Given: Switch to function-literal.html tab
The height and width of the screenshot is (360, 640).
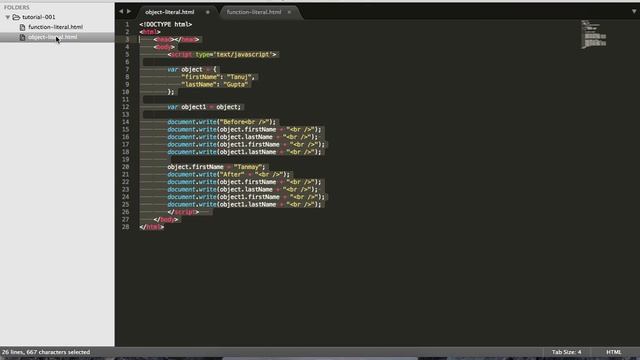Looking at the screenshot, I should [x=254, y=12].
